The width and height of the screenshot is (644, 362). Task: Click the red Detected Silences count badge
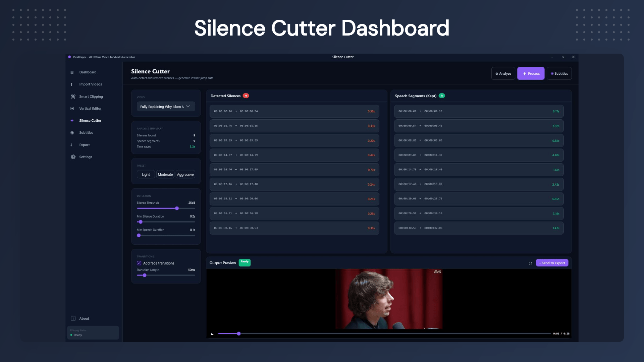[x=246, y=96]
